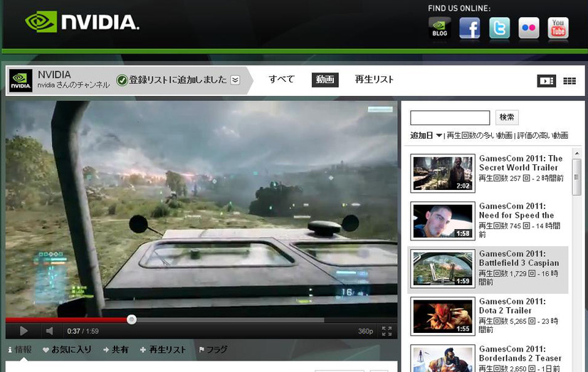Viewport: 588px width, 372px height.
Task: Enter fullscreen video mode
Action: 387,331
